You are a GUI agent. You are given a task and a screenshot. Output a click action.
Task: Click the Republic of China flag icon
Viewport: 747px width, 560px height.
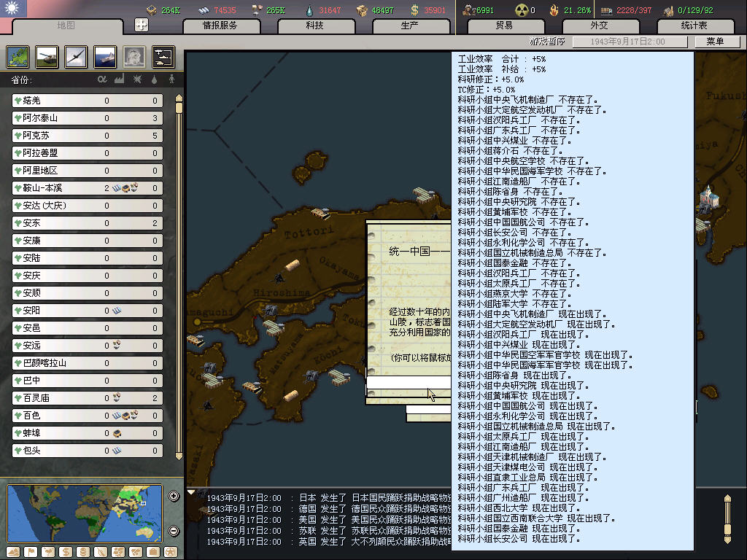click(13, 9)
